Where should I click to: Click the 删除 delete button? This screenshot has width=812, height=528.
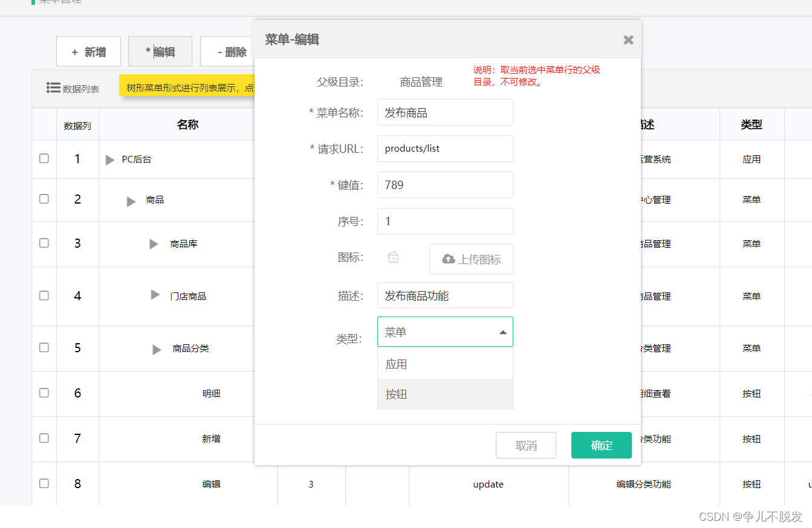tap(229, 52)
